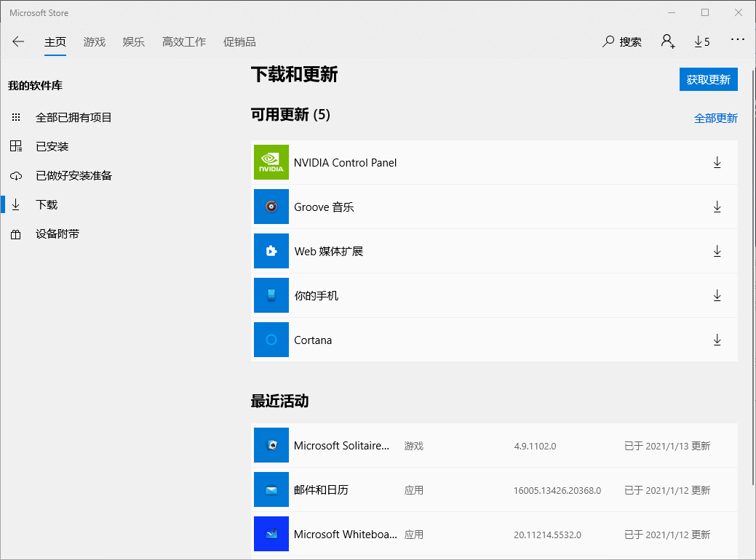Download the Cortana update

pos(717,340)
